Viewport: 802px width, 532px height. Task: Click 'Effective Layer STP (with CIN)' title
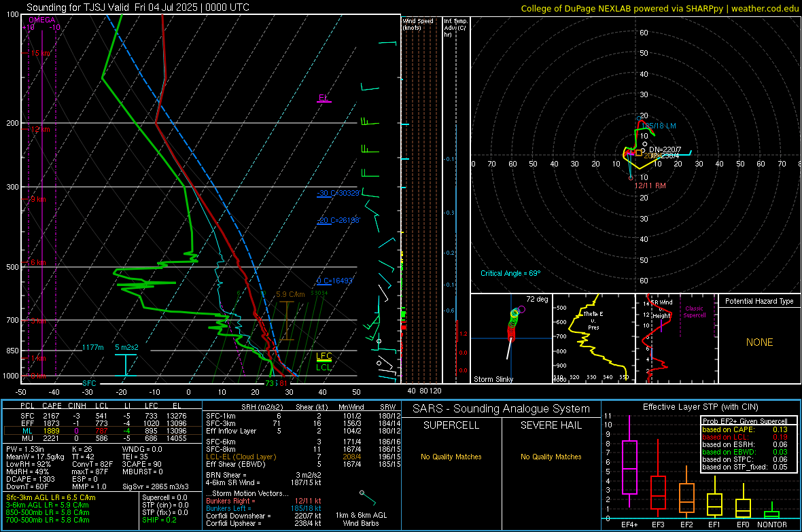tap(701, 407)
